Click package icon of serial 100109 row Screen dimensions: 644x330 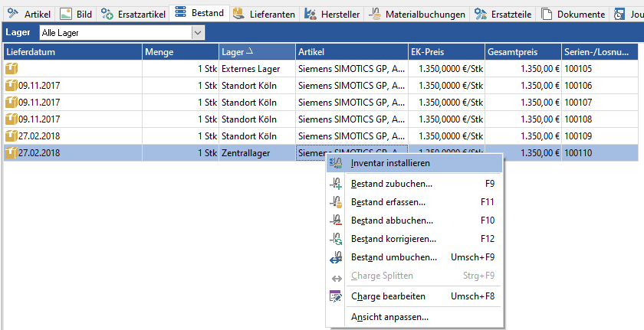click(x=11, y=136)
